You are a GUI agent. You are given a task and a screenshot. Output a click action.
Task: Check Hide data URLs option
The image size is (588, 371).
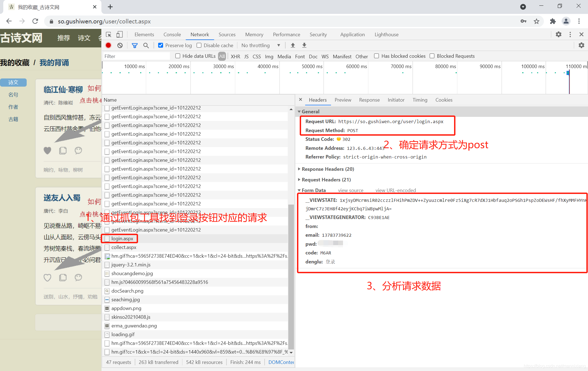(178, 56)
